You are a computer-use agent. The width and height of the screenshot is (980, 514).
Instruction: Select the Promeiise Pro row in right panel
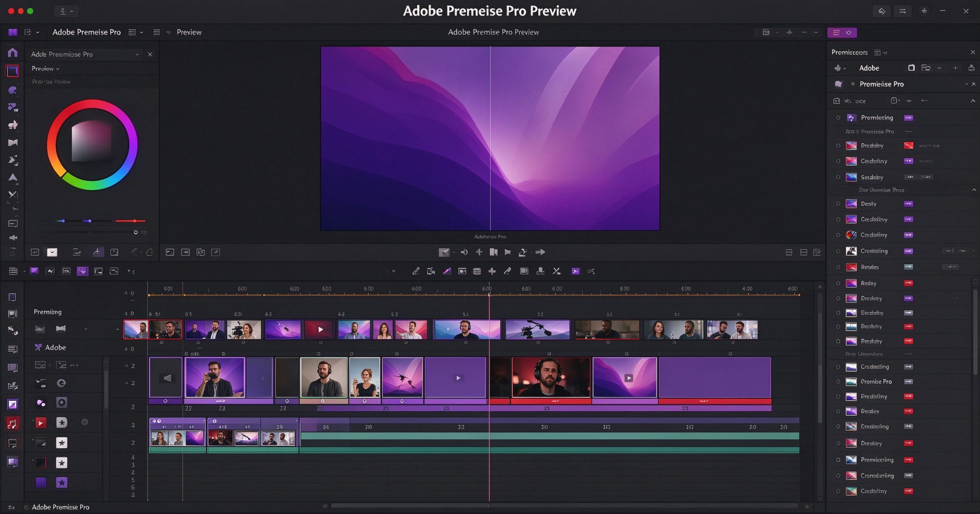pyautogui.click(x=903, y=84)
